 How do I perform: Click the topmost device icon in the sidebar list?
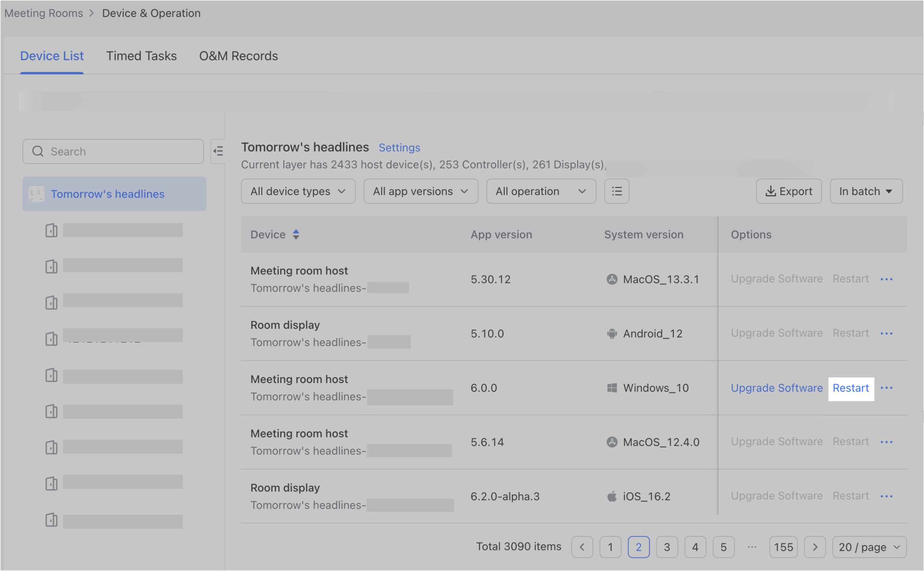(x=51, y=230)
